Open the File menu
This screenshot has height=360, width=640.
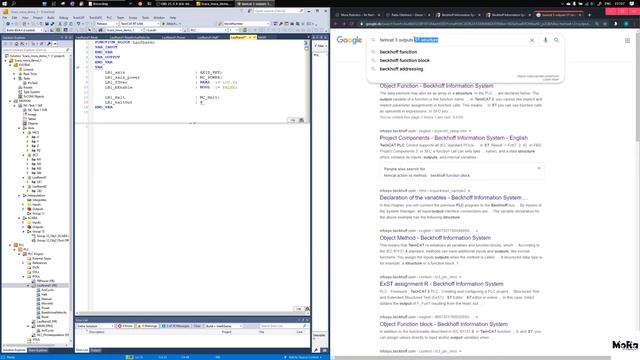click(5, 18)
